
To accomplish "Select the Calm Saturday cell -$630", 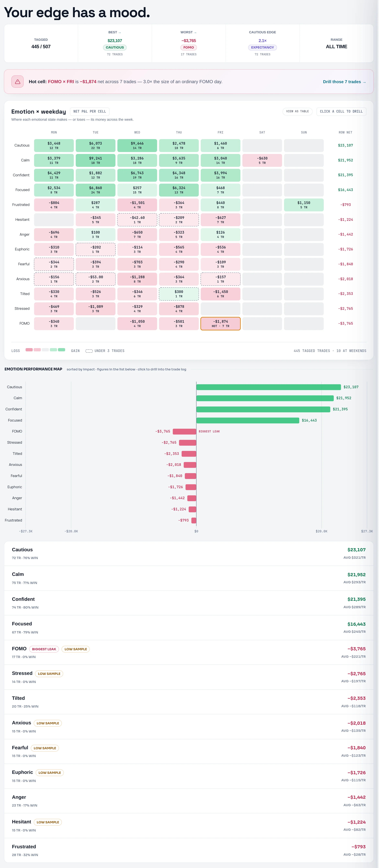I will 262,160.
